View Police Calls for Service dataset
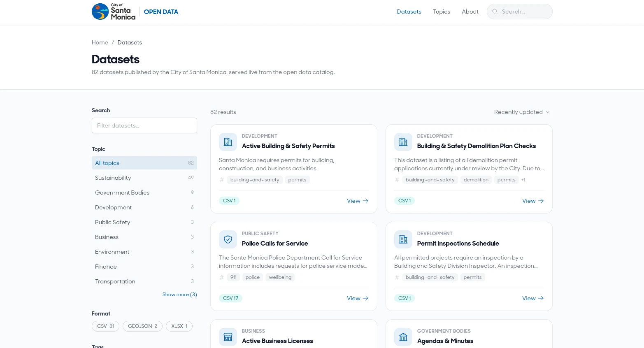The image size is (644, 348). pyautogui.click(x=358, y=298)
